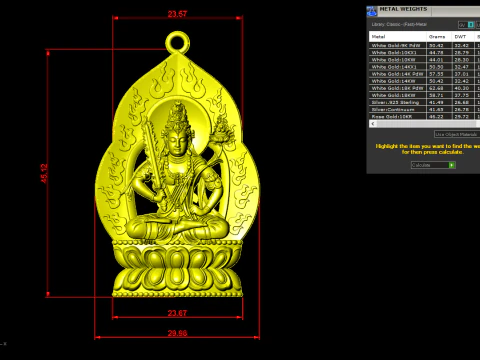Click the table's left scroll arrow

(373, 124)
